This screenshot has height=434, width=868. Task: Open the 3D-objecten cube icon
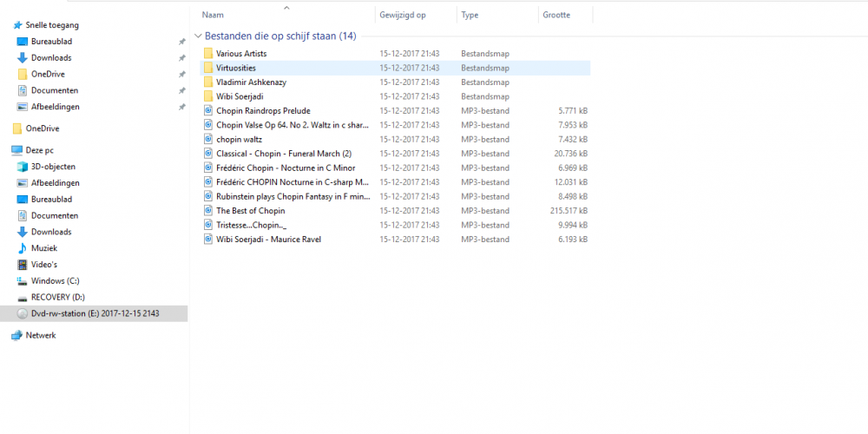[x=23, y=167]
